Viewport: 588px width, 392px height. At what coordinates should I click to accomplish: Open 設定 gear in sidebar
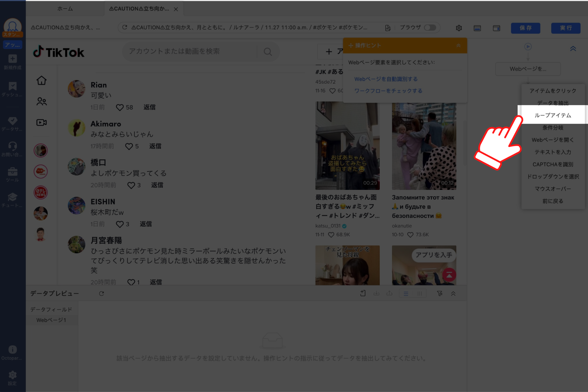coord(13,378)
